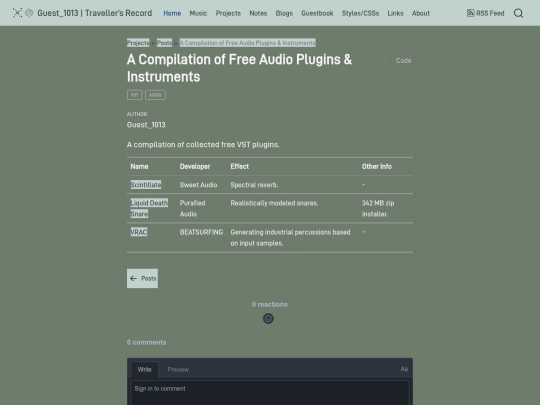The image size is (540, 405).
Task: Click the BEATSURFING developer cell
Action: (x=201, y=232)
